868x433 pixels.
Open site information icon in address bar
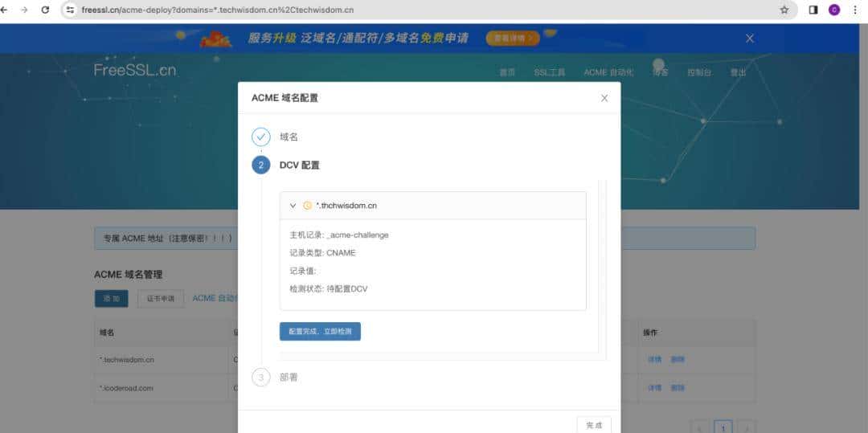point(70,10)
